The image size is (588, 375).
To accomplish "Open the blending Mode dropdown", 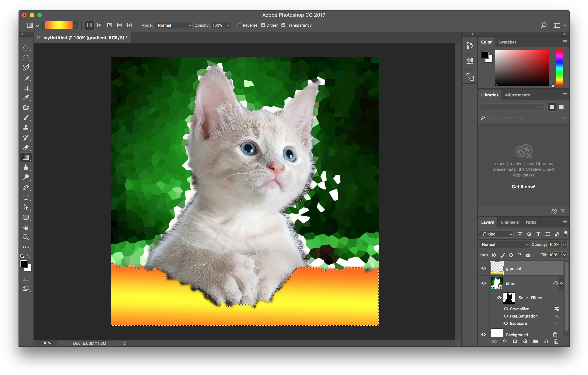I will click(x=173, y=25).
